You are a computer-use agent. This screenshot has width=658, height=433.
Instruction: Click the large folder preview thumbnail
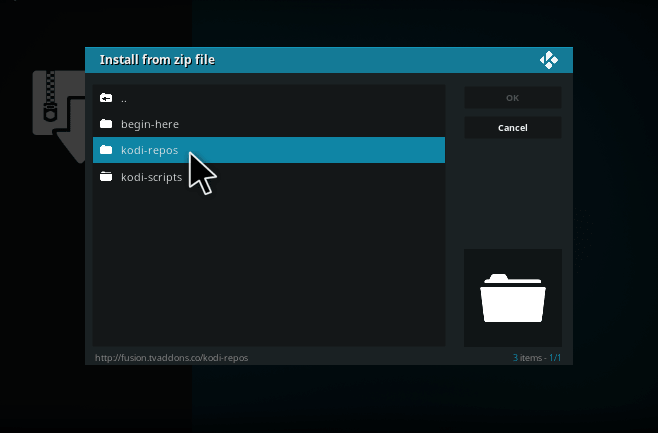click(x=512, y=298)
